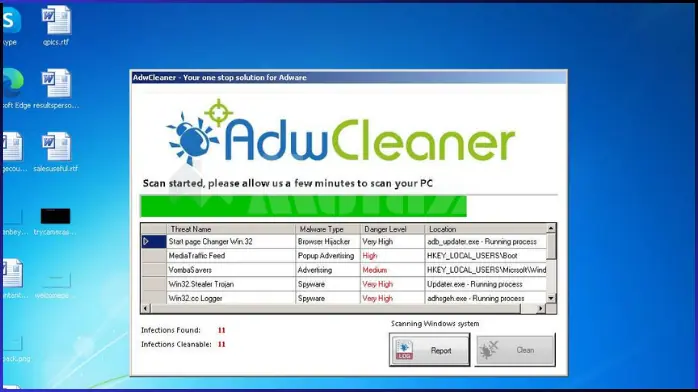Open the salesuseful.rtf desktop file
698x392 pixels.
56,152
